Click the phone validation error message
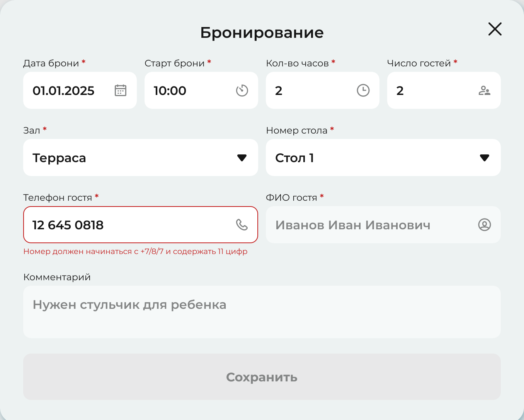This screenshot has height=420, width=524. (x=135, y=252)
